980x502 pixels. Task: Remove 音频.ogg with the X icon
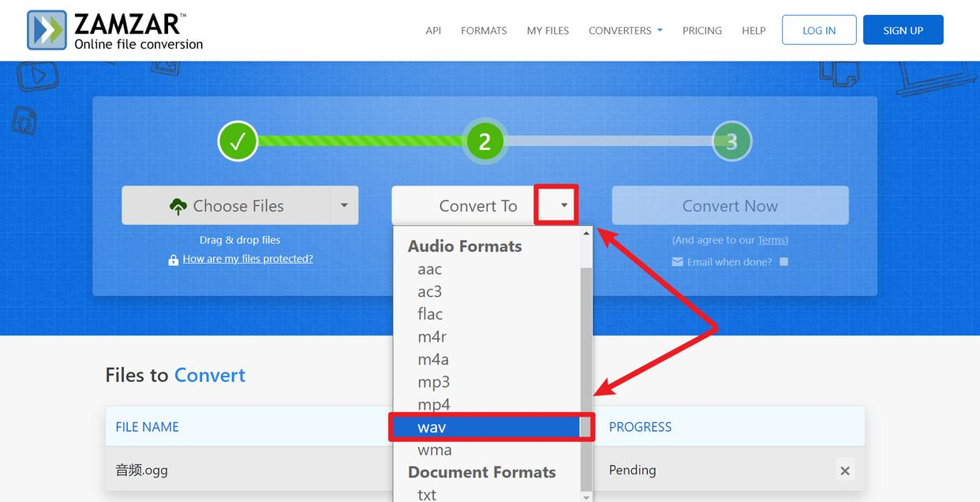[845, 470]
